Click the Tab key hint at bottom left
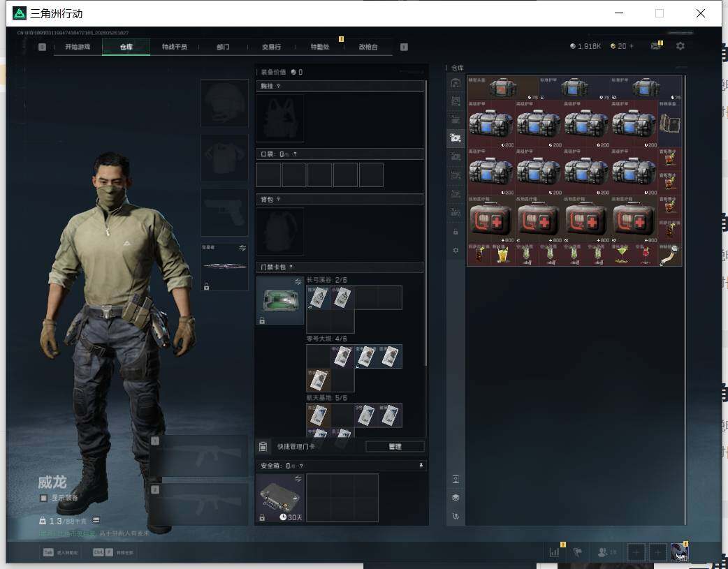 point(61,552)
